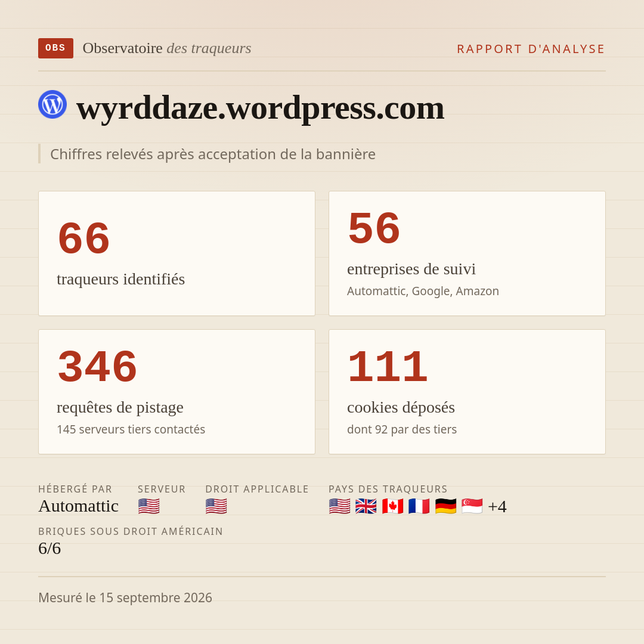Click the Automattic, Google, Amazon text
Viewport: 644px width, 644px height.
[423, 291]
